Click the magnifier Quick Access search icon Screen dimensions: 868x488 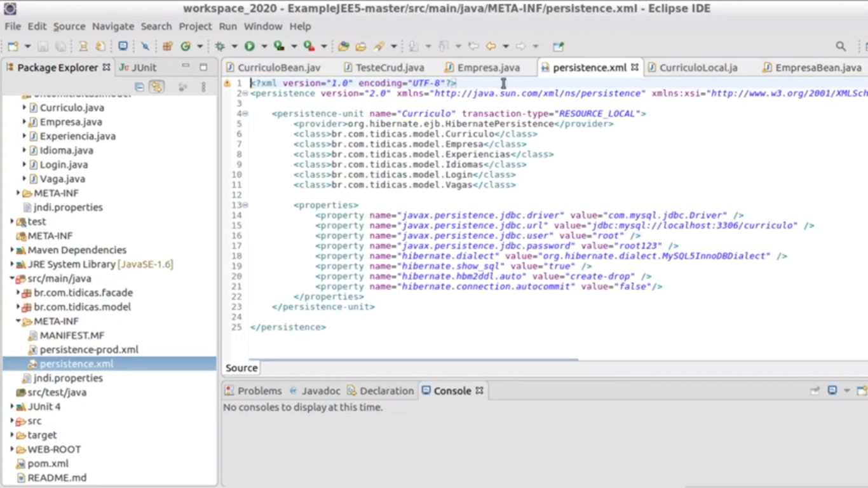click(x=841, y=46)
